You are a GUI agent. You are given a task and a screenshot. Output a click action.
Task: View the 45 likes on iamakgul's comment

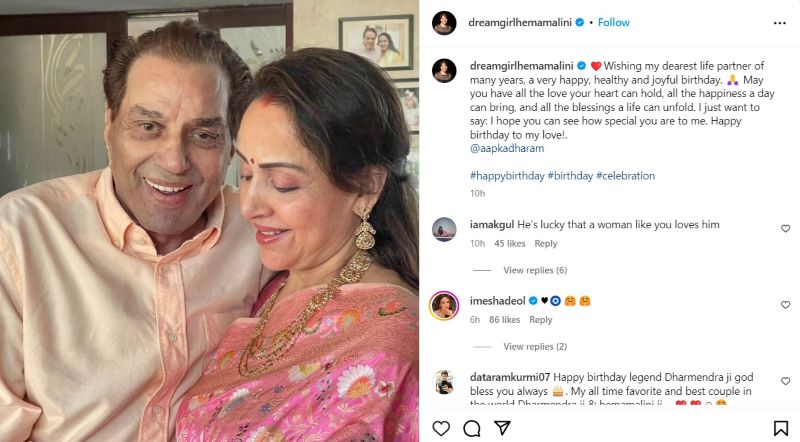pos(510,243)
